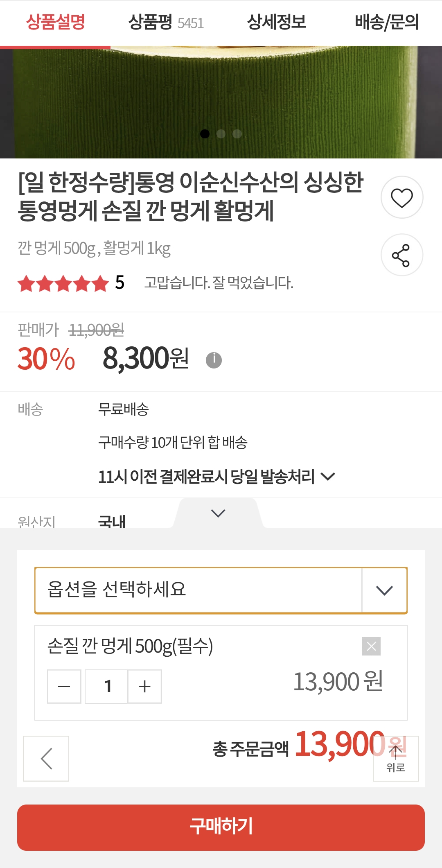The height and width of the screenshot is (868, 442).
Task: Open the review text 고맙습니다. 잘 먹었습니다.
Action: (x=219, y=283)
